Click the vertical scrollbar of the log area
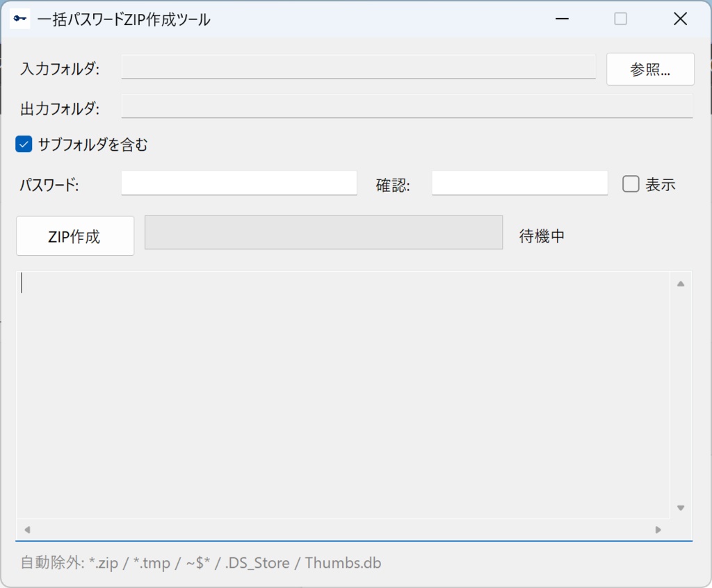The image size is (712, 588). pos(681,396)
